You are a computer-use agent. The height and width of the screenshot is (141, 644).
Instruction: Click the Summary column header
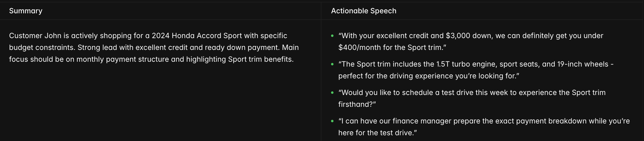26,11
